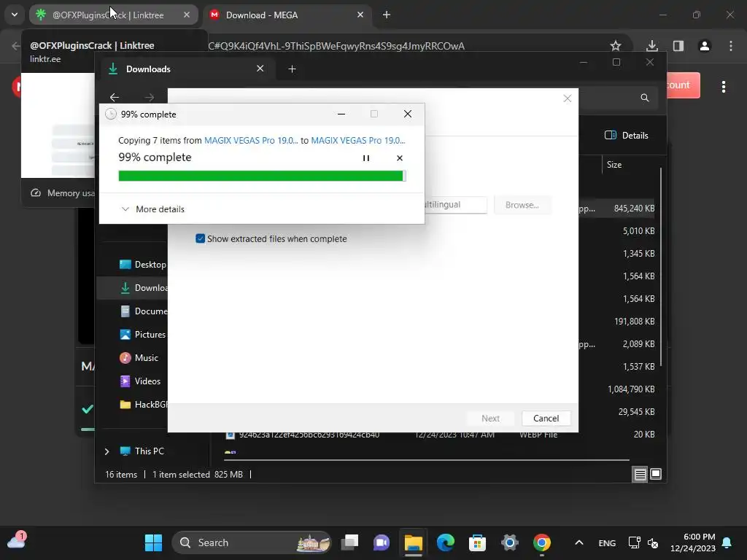Open Microsoft Edge from the taskbar
Viewport: 747px width, 560px height.
[x=446, y=542]
